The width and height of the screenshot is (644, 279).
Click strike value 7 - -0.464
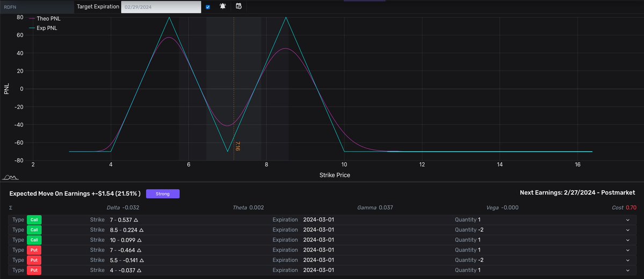(125, 250)
